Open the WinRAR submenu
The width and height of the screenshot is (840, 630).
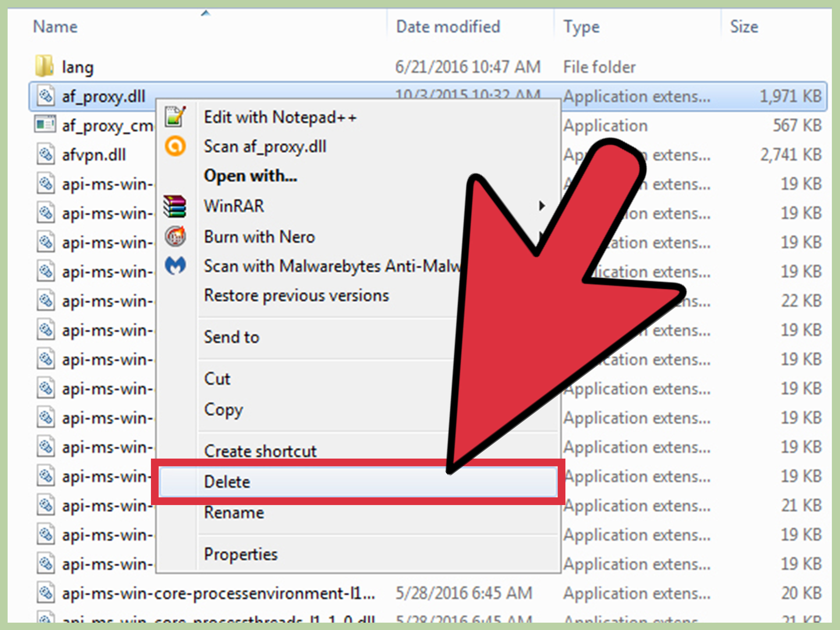[x=358, y=206]
